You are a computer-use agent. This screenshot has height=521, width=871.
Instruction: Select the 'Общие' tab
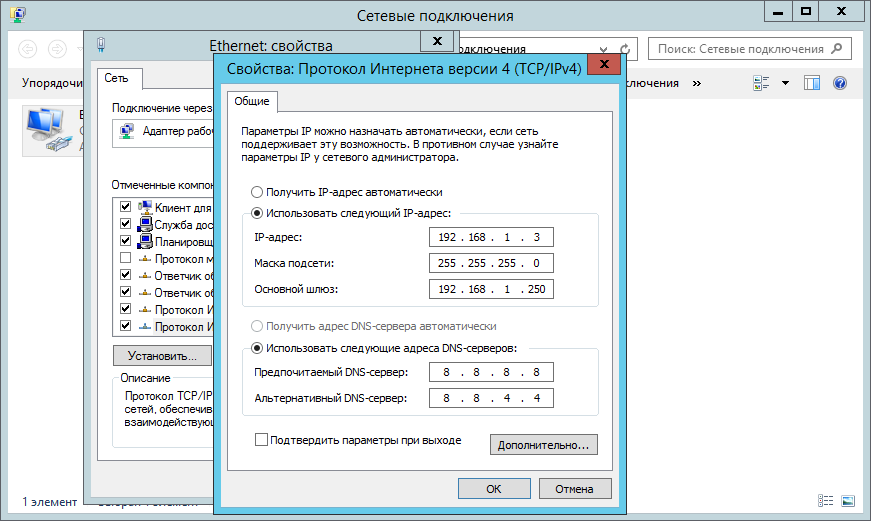pos(253,102)
